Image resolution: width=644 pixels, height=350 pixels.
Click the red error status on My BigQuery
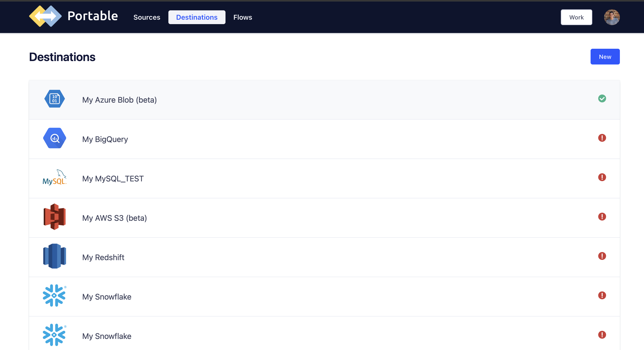pos(602,138)
